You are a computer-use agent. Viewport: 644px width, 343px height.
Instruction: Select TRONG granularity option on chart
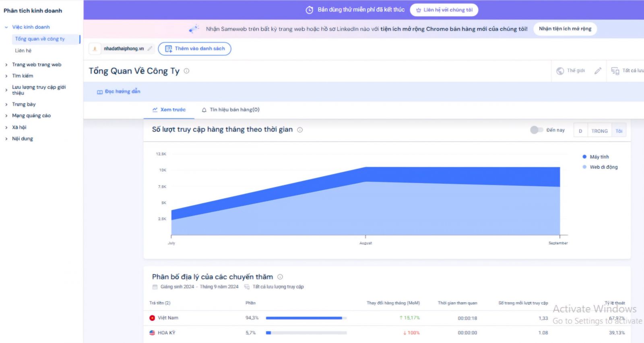pyautogui.click(x=599, y=131)
